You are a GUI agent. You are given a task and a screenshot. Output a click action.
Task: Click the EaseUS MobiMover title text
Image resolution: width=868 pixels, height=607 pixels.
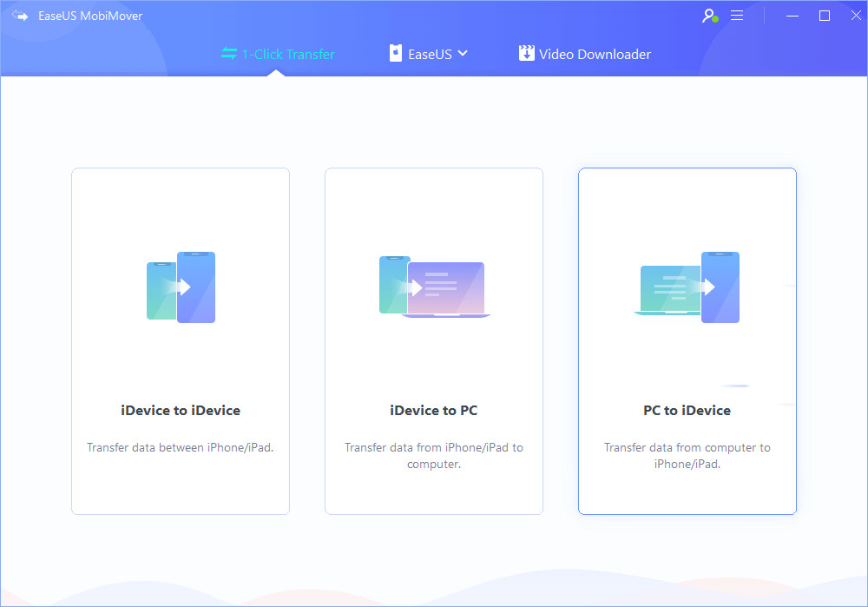pos(90,16)
